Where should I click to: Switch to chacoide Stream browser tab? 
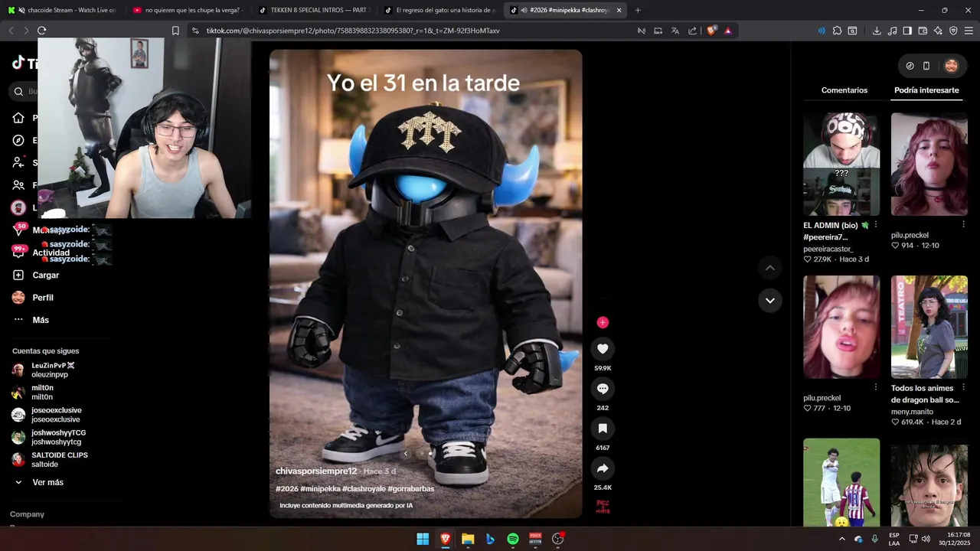coord(61,10)
